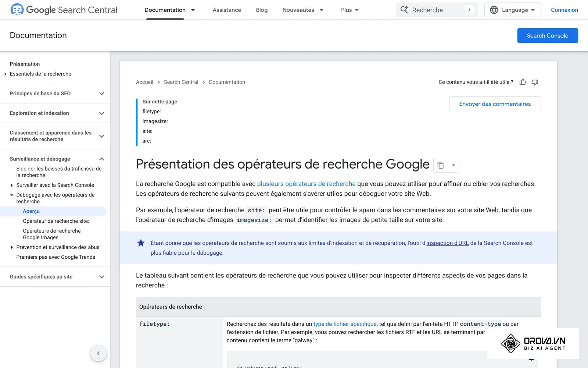Click the thumbs up helpful icon
The width and height of the screenshot is (588, 368).
(x=523, y=82)
